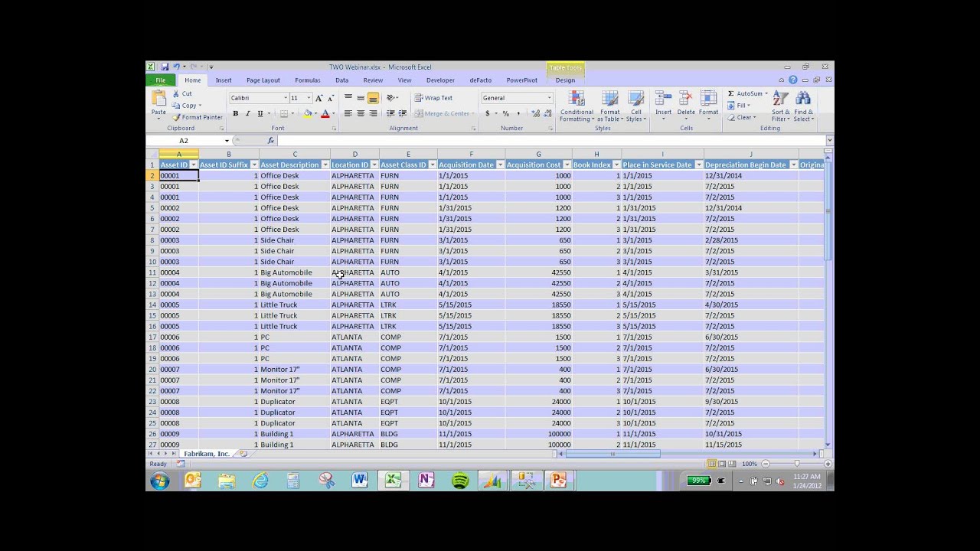Image resolution: width=980 pixels, height=551 pixels.
Task: Click the Format as Table button
Action: (610, 106)
